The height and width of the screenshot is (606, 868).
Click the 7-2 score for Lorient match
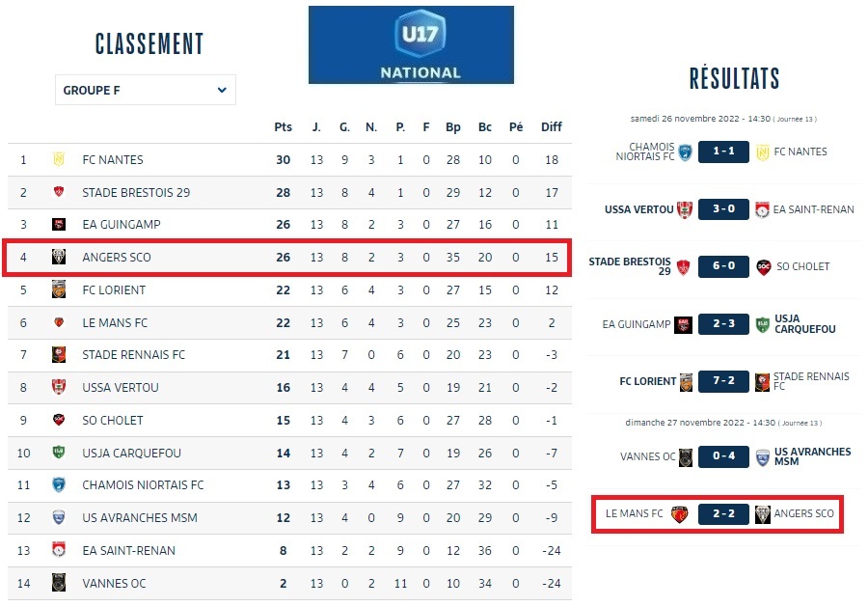pyautogui.click(x=723, y=381)
